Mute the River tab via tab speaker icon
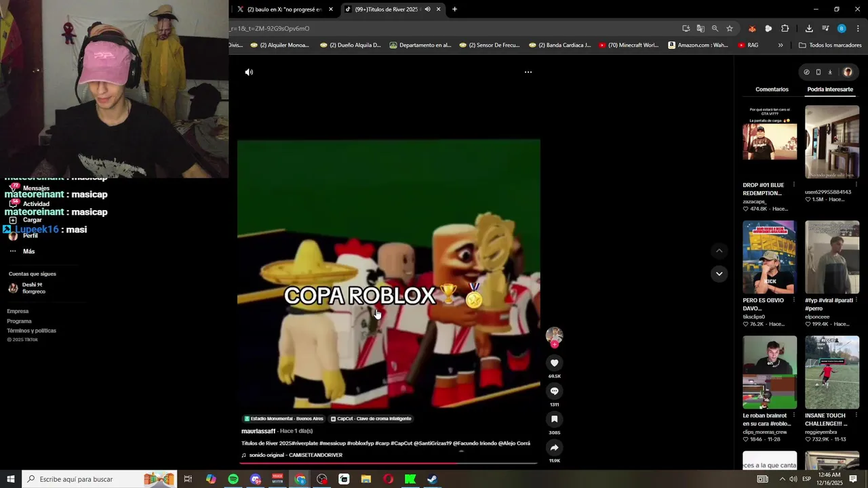This screenshot has height=488, width=868. pyautogui.click(x=427, y=9)
